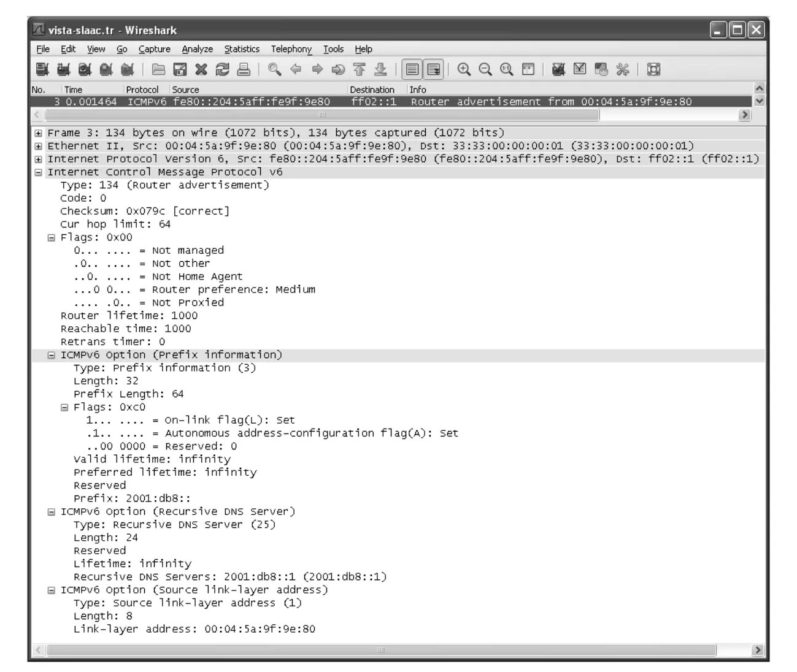Expand the Ethernet II tree node
797x672 pixels.
pos(39,146)
